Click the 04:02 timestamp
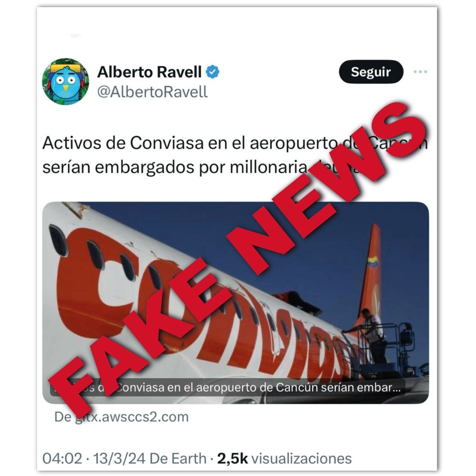The height and width of the screenshot is (476, 476). [x=62, y=459]
